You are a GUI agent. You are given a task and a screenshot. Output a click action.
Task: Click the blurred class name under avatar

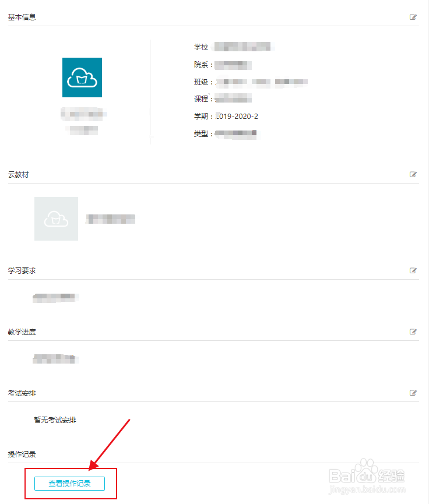coord(83,114)
